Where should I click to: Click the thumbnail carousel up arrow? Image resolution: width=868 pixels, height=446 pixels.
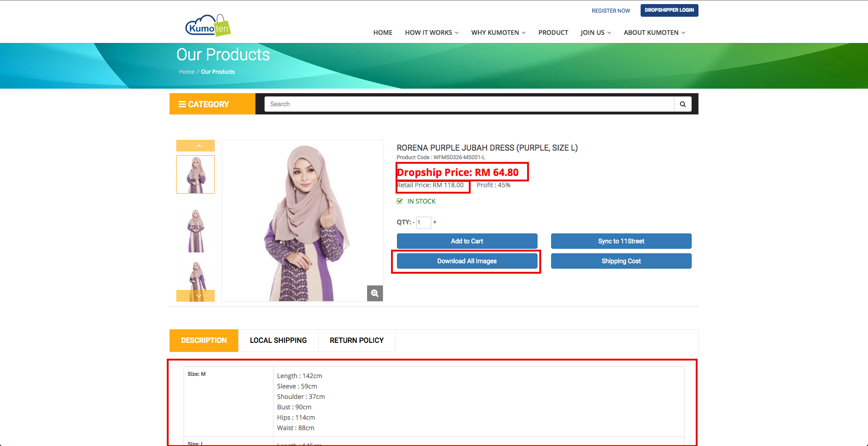(x=195, y=146)
